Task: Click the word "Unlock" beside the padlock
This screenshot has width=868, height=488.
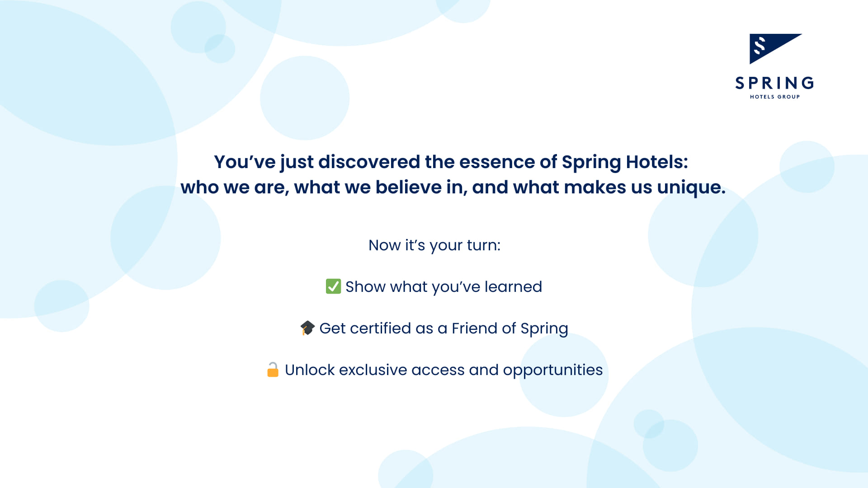Action: [x=310, y=370]
